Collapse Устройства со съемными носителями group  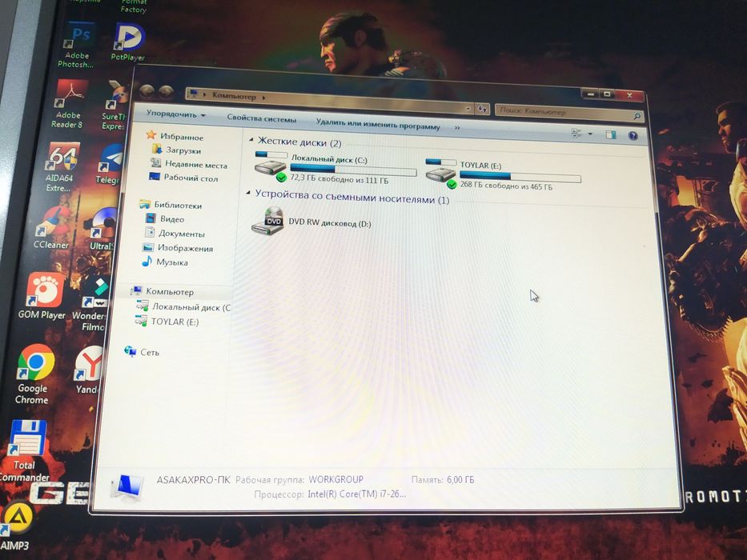pyautogui.click(x=247, y=193)
